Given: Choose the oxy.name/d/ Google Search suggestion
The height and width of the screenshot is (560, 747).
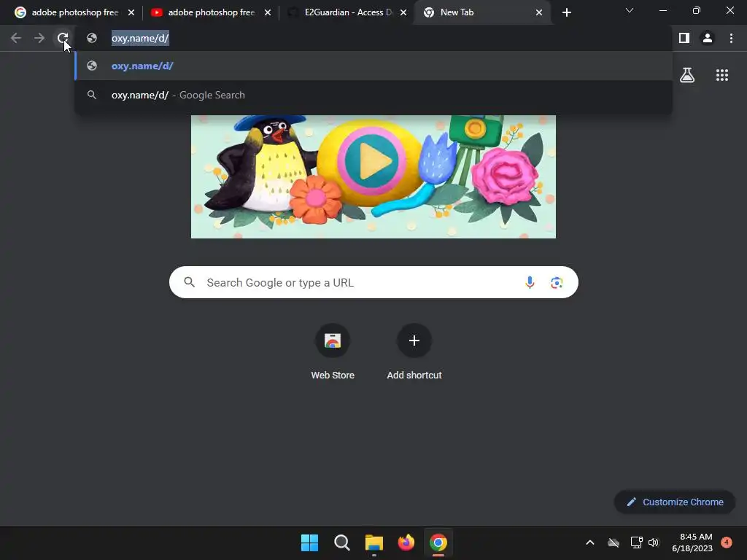Looking at the screenshot, I should (x=373, y=95).
